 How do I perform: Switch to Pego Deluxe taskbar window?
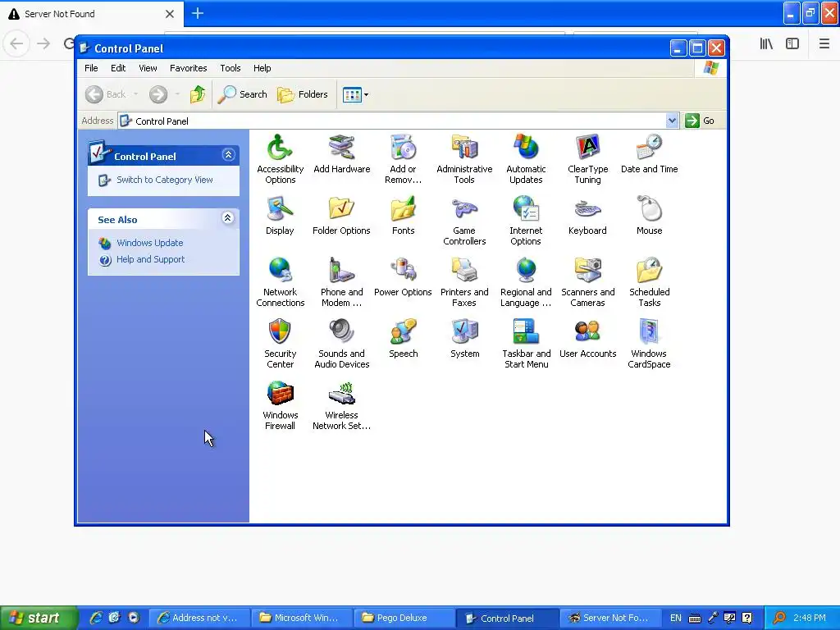pyautogui.click(x=404, y=618)
